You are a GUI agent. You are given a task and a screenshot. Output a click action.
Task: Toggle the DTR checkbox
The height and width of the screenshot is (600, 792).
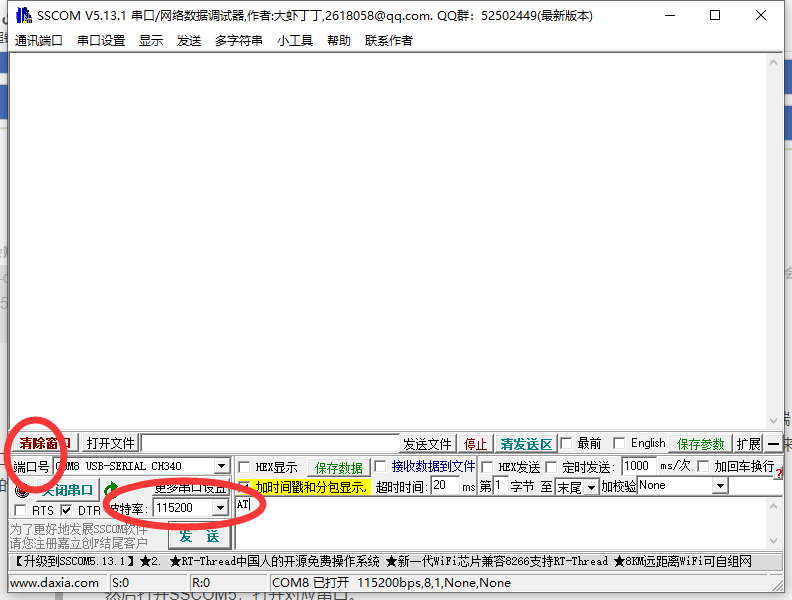click(x=66, y=510)
